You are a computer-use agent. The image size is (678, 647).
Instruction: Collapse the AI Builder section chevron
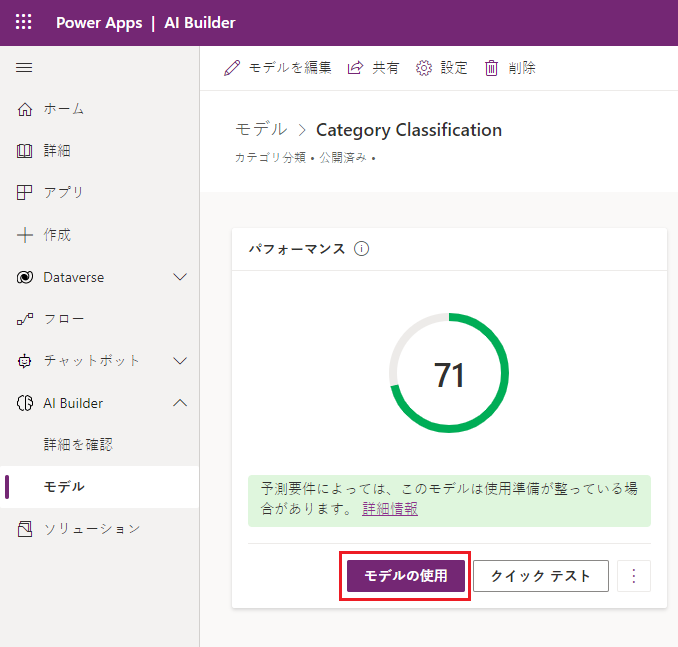tap(180, 403)
